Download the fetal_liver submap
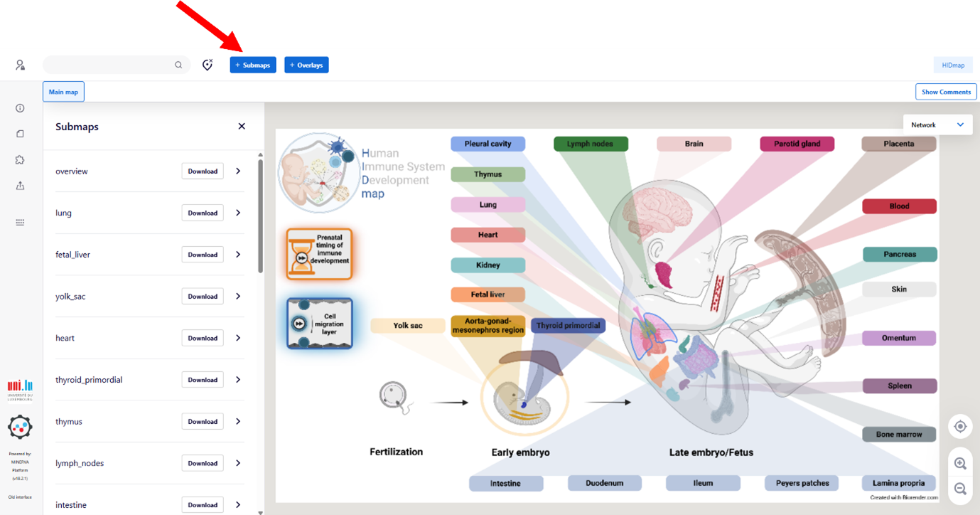The width and height of the screenshot is (980, 515). click(x=203, y=255)
